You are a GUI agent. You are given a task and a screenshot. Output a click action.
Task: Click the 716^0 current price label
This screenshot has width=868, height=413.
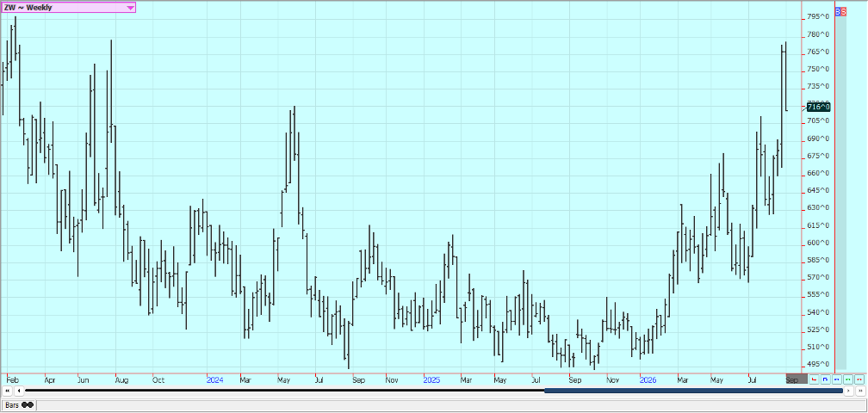(x=819, y=107)
